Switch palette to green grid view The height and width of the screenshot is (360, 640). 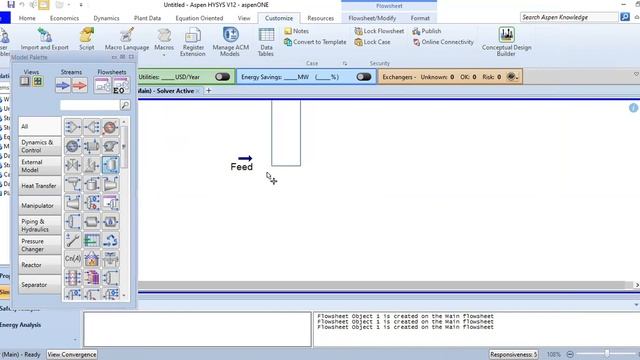coord(38,81)
